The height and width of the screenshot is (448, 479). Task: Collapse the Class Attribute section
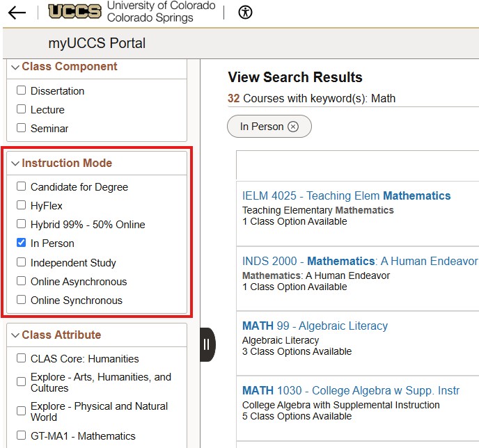(15, 335)
